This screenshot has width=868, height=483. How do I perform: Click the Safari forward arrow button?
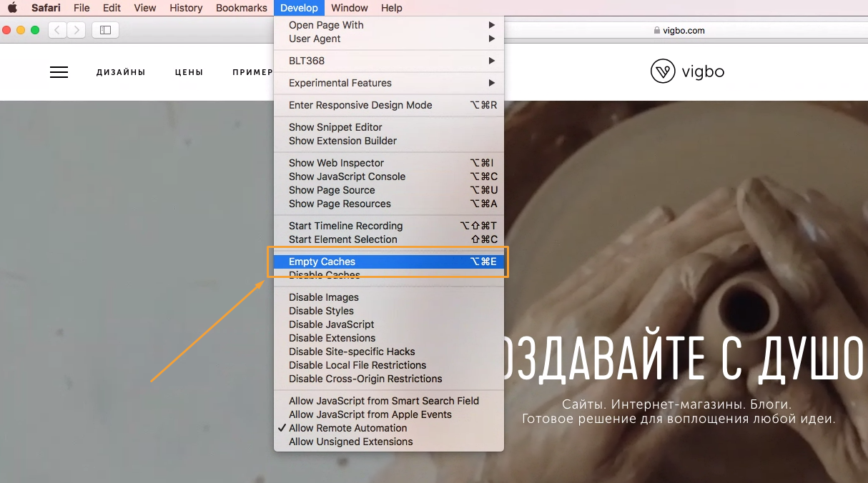(76, 30)
